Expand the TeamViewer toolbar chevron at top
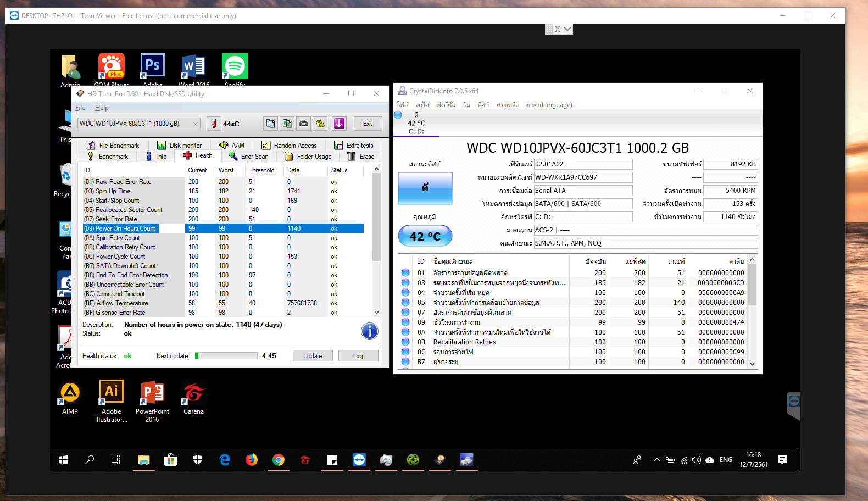 coord(567,29)
